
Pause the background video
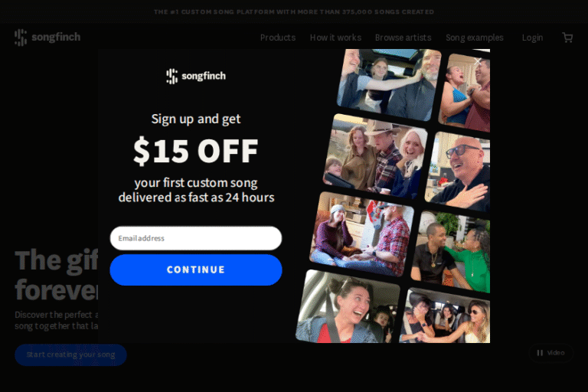550,353
